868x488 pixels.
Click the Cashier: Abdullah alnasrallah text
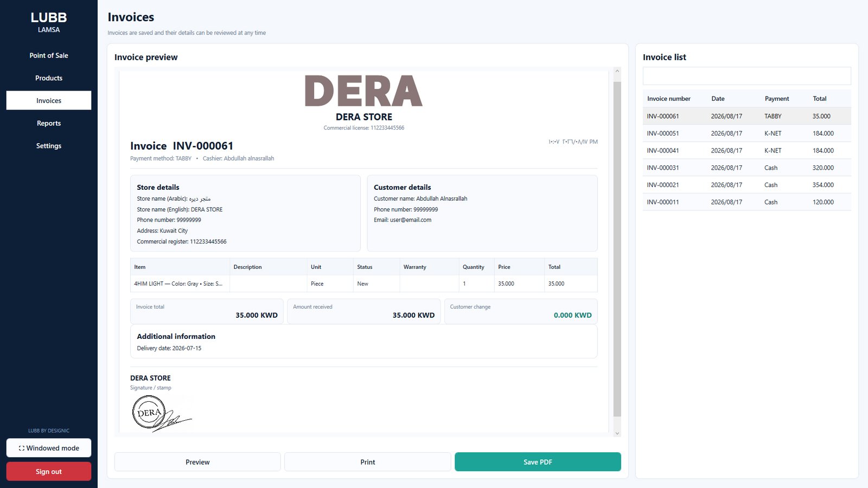[238, 158]
